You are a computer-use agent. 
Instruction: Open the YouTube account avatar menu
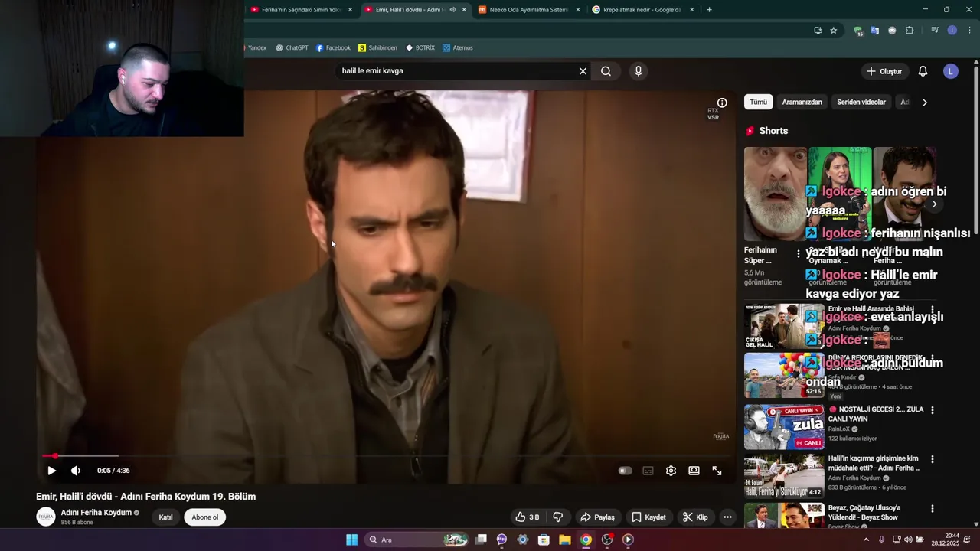click(951, 71)
